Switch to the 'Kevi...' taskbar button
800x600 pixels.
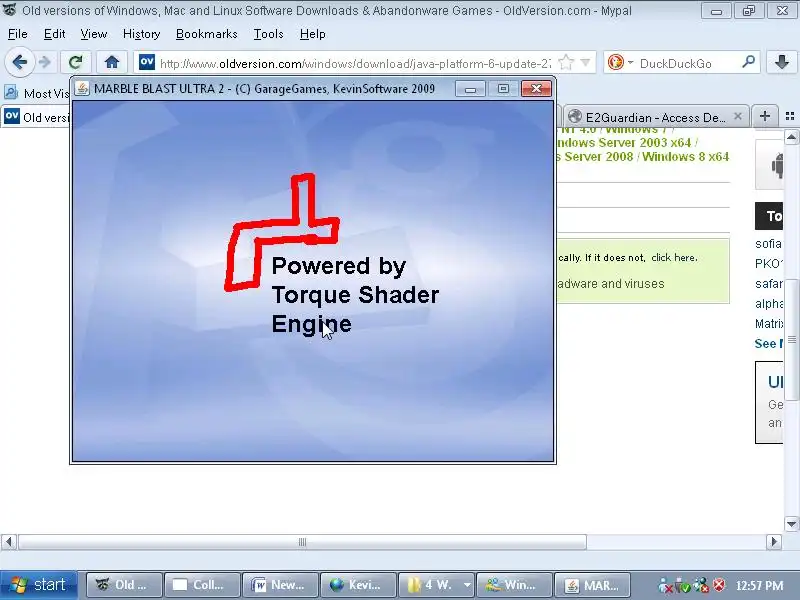click(x=358, y=585)
